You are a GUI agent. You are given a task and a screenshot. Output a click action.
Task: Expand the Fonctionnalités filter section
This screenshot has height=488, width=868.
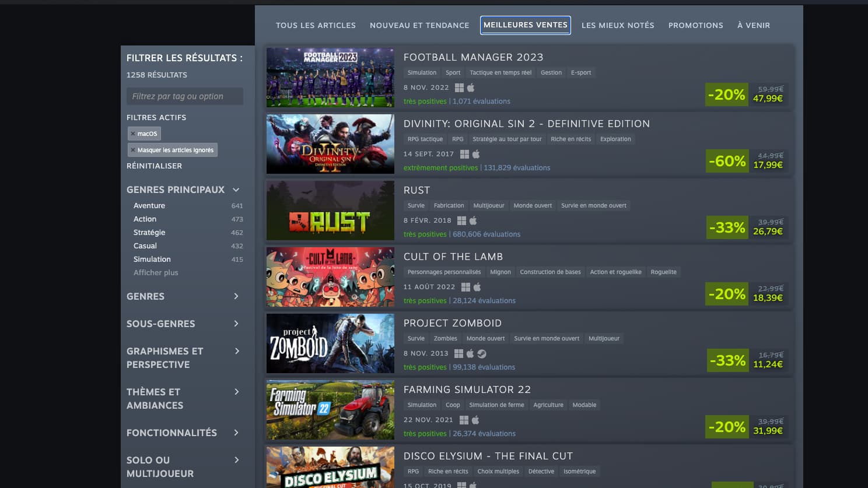click(x=236, y=433)
